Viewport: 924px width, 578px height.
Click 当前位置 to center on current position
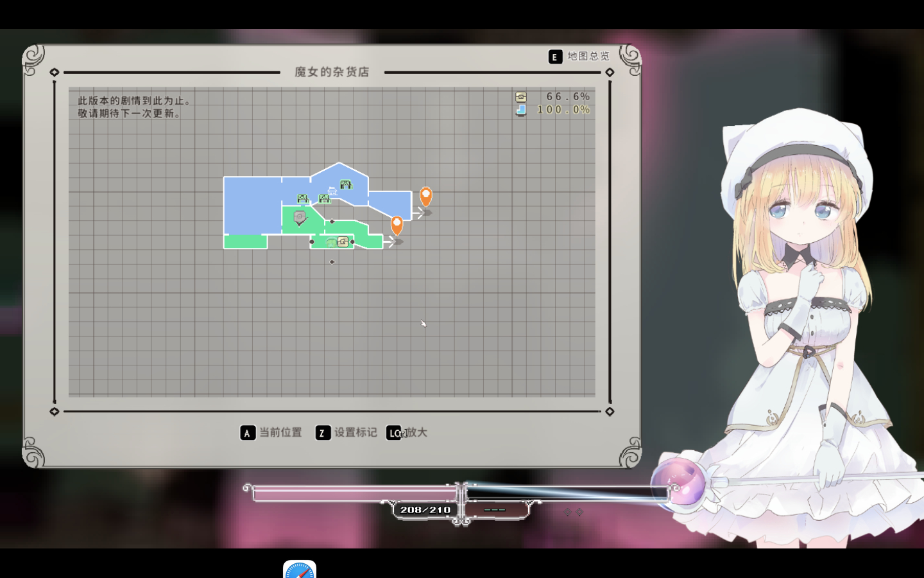(x=280, y=433)
